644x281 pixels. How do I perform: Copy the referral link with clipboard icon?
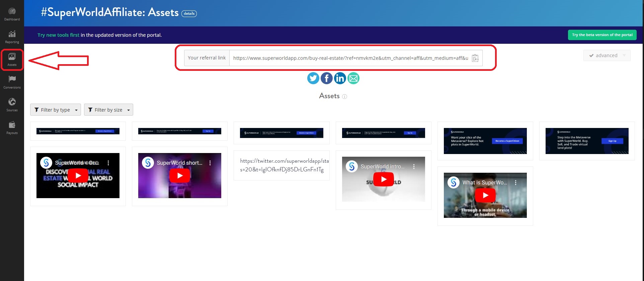coord(475,58)
